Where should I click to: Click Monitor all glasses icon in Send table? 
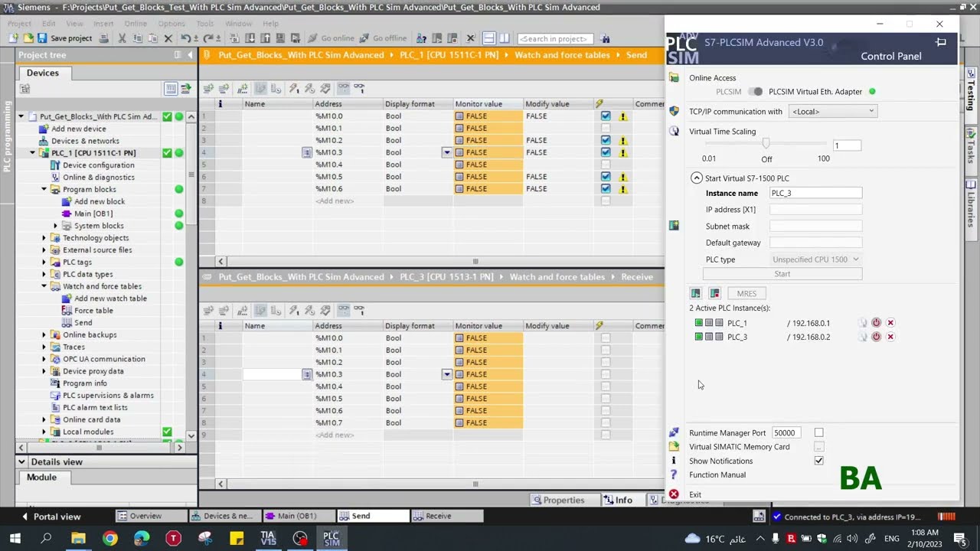343,89
